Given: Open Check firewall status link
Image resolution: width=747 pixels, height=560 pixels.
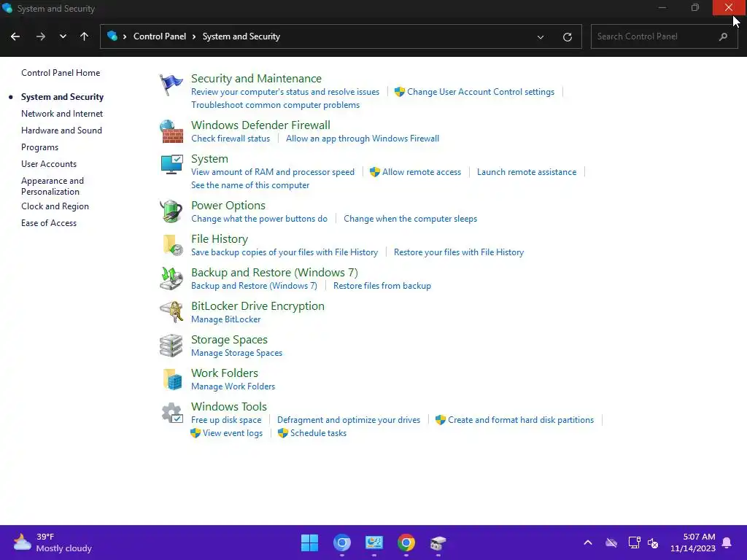Looking at the screenshot, I should (x=231, y=139).
